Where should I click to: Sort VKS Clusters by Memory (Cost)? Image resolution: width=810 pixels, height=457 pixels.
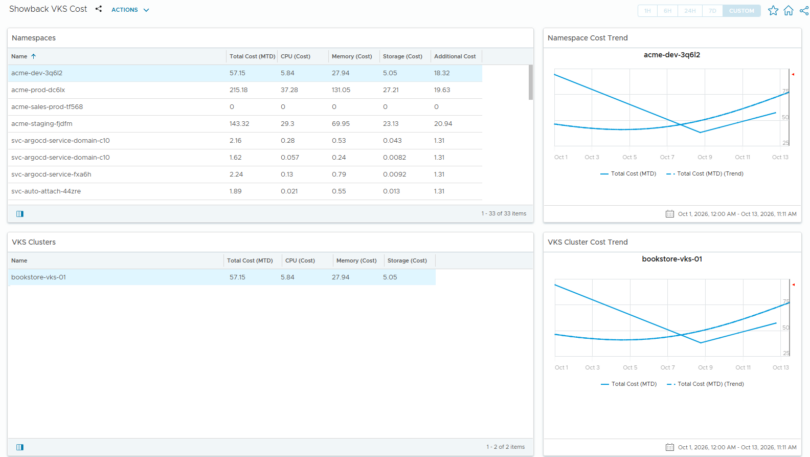356,261
